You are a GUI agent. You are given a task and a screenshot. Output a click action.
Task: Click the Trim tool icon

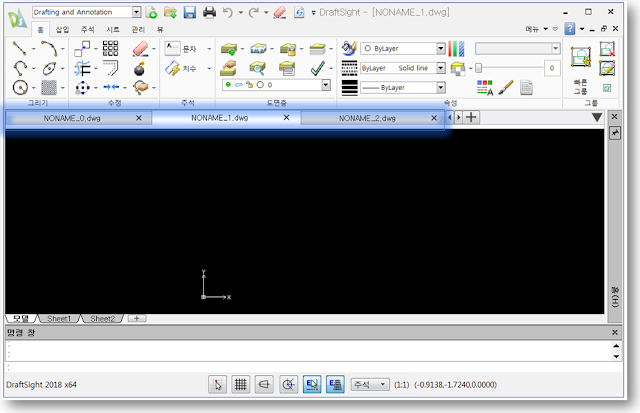[82, 68]
